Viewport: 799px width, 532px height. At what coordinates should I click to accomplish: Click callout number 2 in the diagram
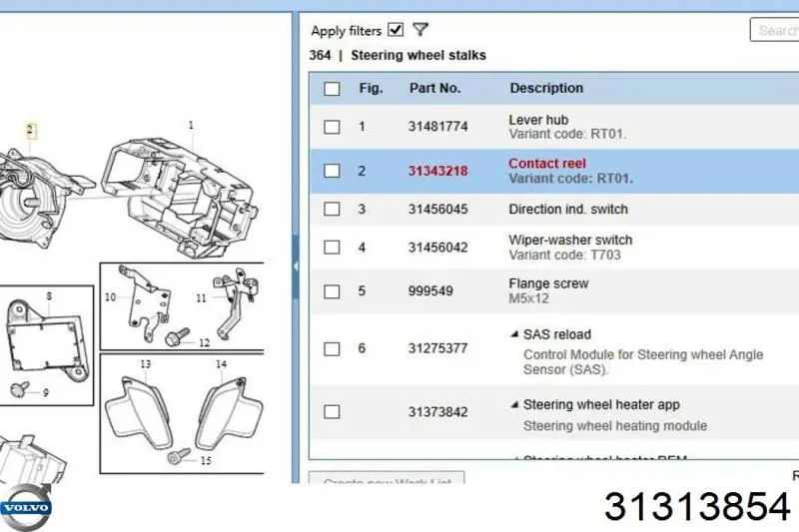[x=30, y=130]
